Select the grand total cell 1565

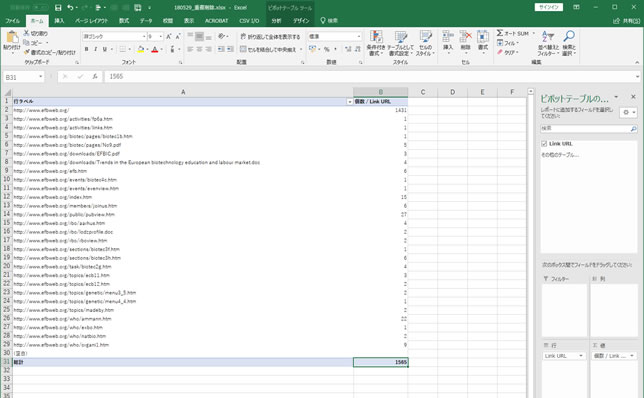coord(380,362)
